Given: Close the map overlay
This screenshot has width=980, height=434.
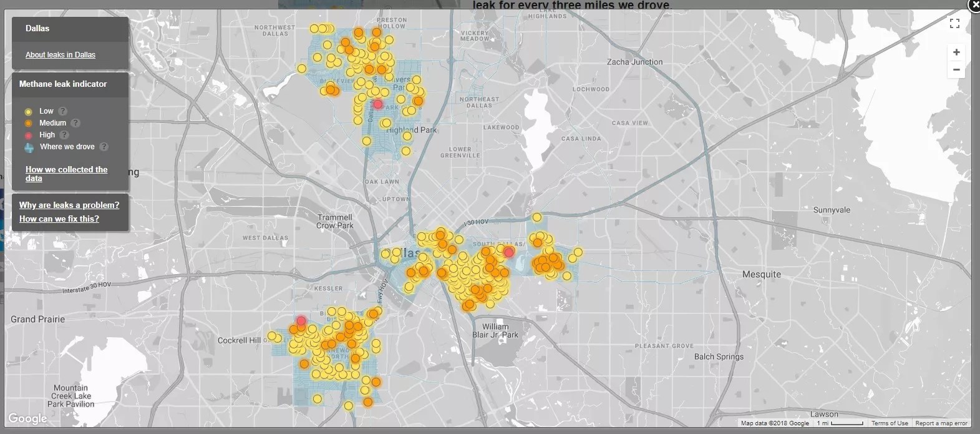Looking at the screenshot, I should click(x=974, y=5).
